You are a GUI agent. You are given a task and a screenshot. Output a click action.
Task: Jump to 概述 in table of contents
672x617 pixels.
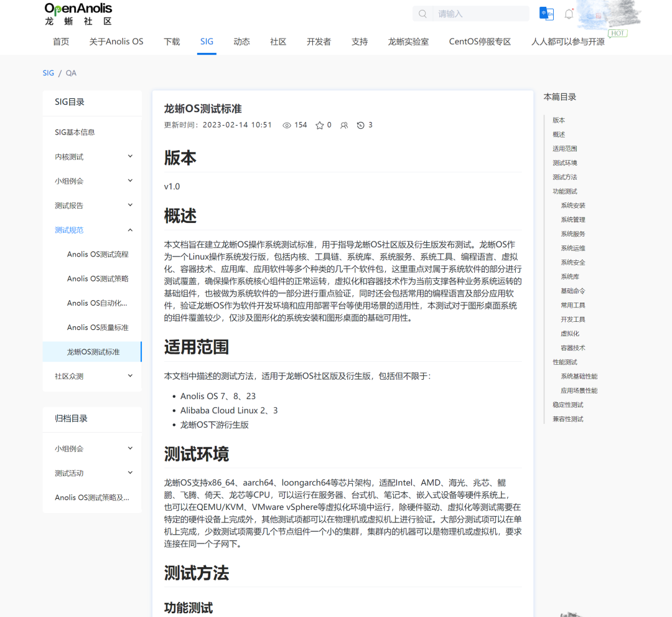tap(558, 134)
